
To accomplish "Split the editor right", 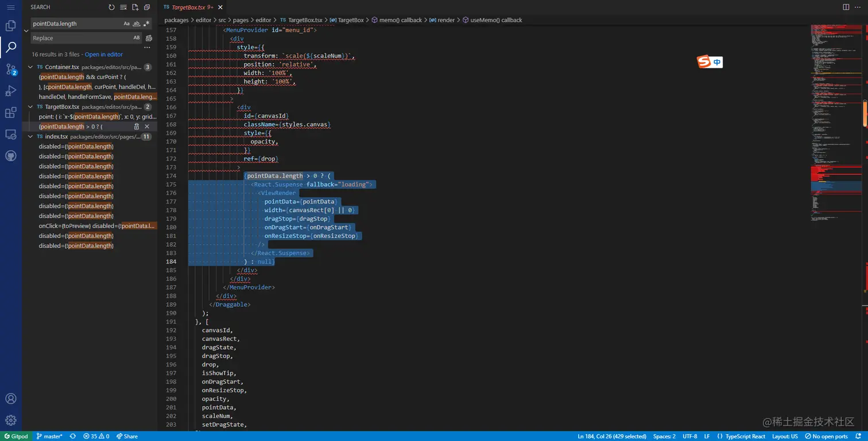I will (846, 7).
